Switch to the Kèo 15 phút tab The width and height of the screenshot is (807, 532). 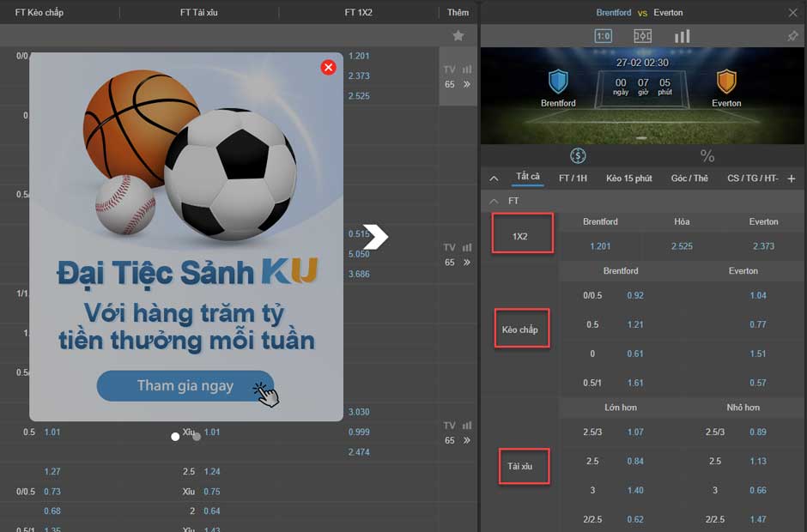coord(629,178)
